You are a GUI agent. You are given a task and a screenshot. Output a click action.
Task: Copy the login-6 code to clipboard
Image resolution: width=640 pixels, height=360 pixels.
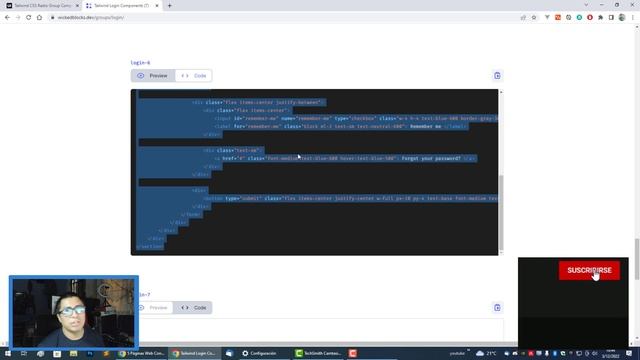click(497, 76)
